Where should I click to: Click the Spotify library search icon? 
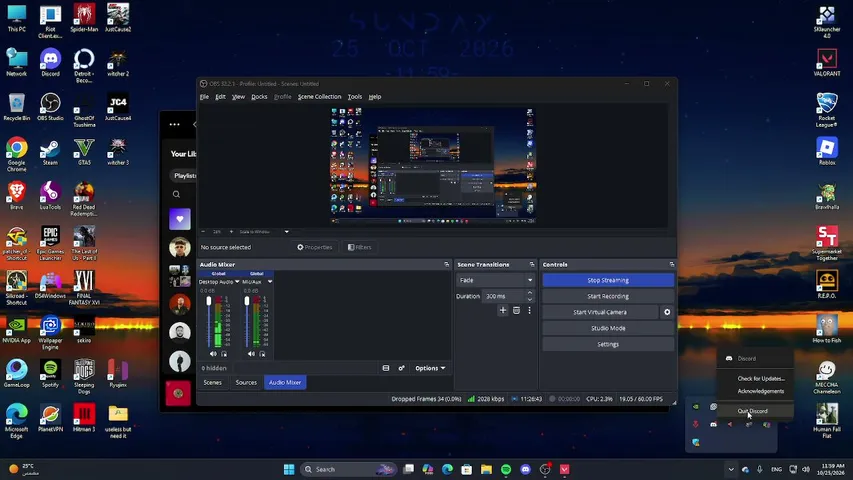point(176,194)
